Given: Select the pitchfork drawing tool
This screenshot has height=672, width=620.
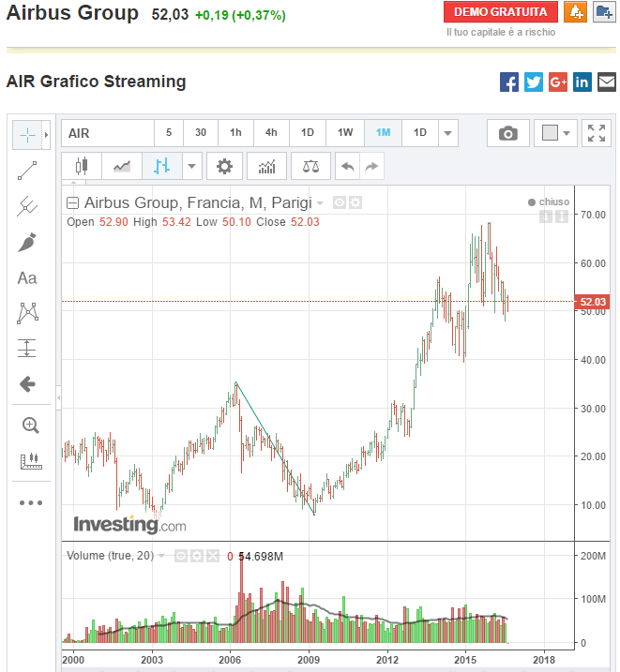Looking at the screenshot, I should click(x=27, y=206).
